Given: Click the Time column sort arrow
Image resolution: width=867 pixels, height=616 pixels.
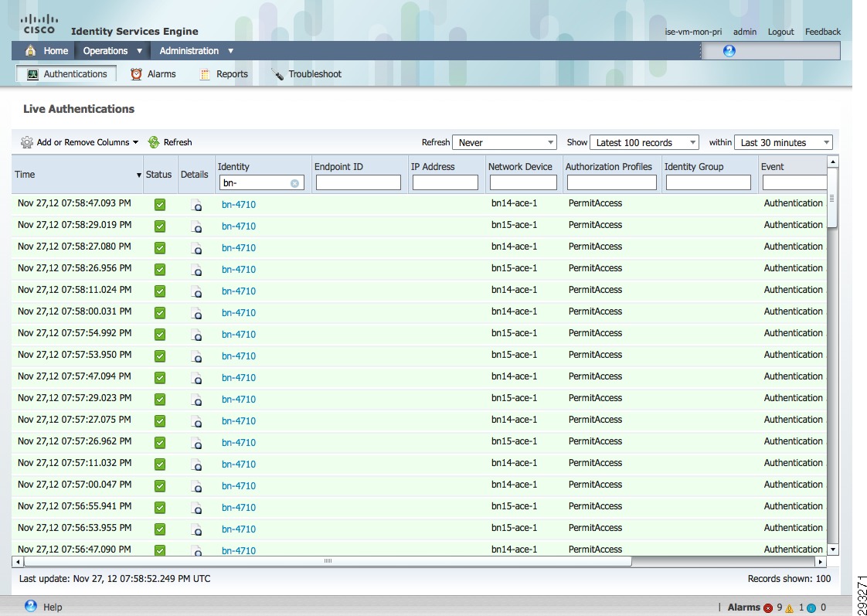Looking at the screenshot, I should tap(139, 175).
